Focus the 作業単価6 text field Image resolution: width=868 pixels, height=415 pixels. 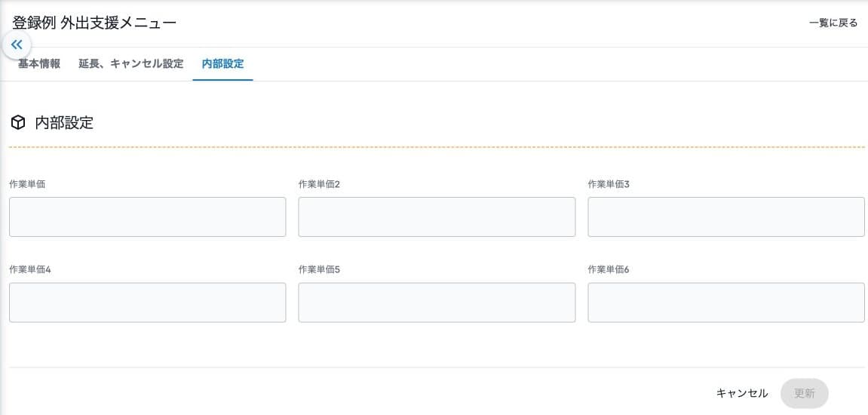coord(726,303)
